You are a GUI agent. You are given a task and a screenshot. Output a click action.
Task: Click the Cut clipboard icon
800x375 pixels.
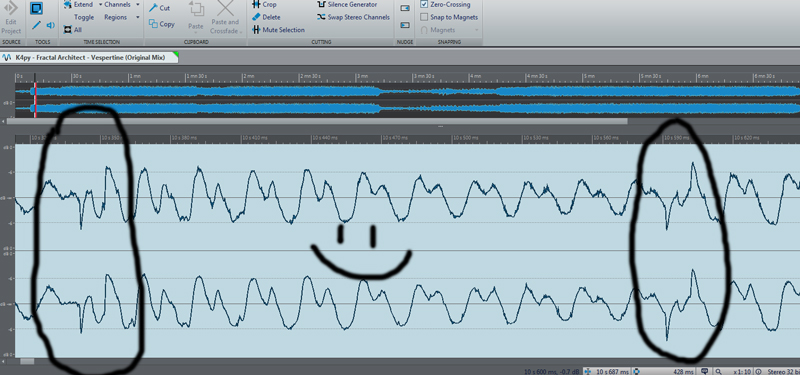tap(153, 8)
